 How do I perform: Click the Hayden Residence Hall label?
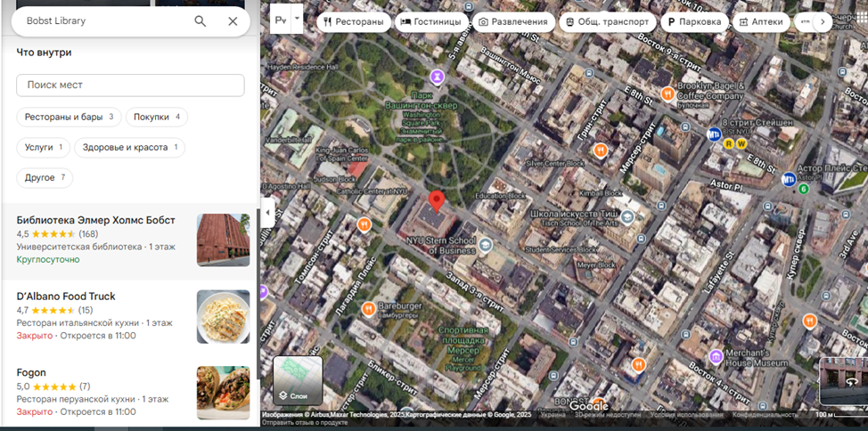(302, 67)
